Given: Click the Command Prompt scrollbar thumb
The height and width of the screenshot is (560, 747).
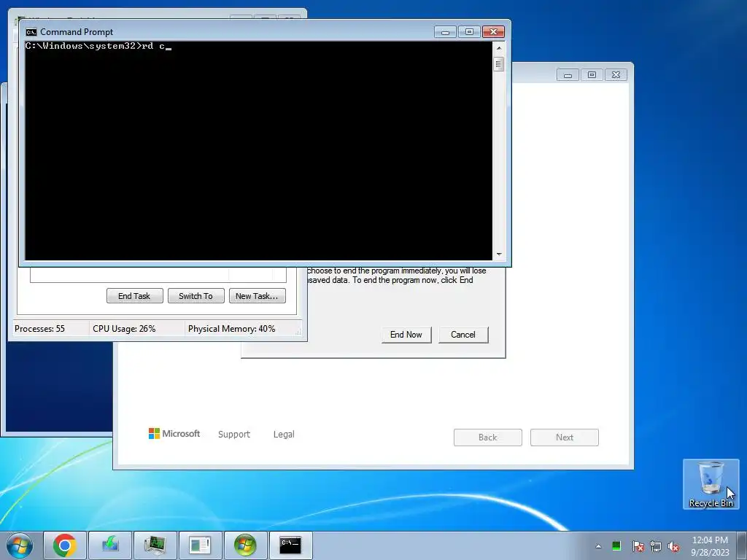Looking at the screenshot, I should (499, 64).
